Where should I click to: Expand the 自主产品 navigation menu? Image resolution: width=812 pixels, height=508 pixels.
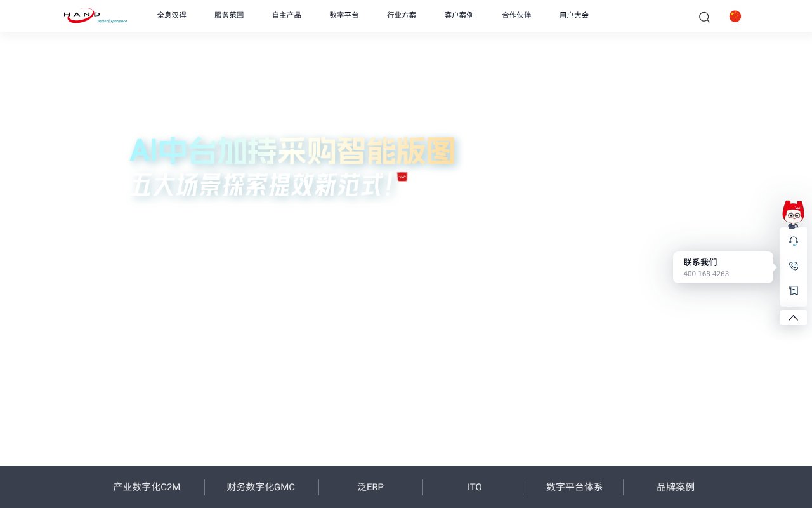287,15
